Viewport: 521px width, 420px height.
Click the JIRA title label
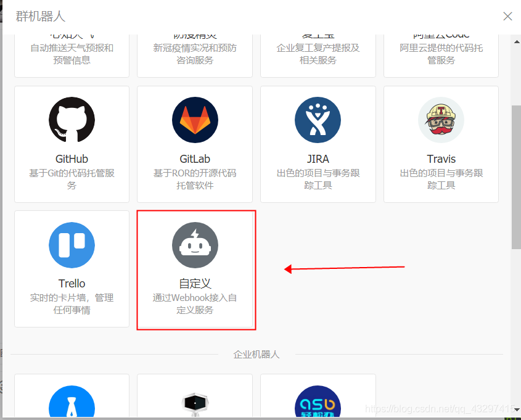pos(318,159)
